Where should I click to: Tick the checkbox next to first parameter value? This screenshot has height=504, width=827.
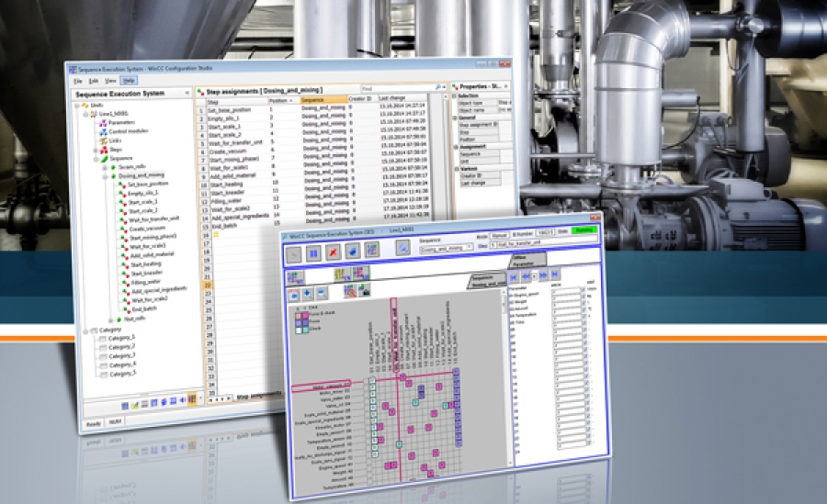point(583,292)
